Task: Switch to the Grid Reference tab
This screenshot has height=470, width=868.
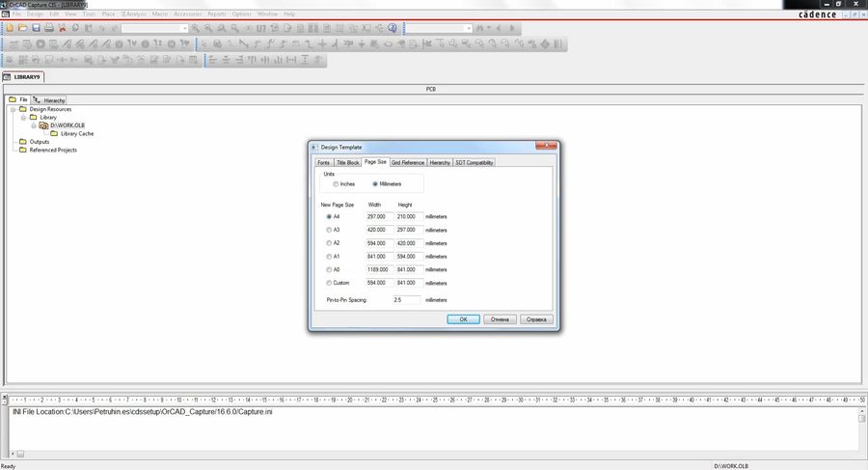Action: [408, 162]
